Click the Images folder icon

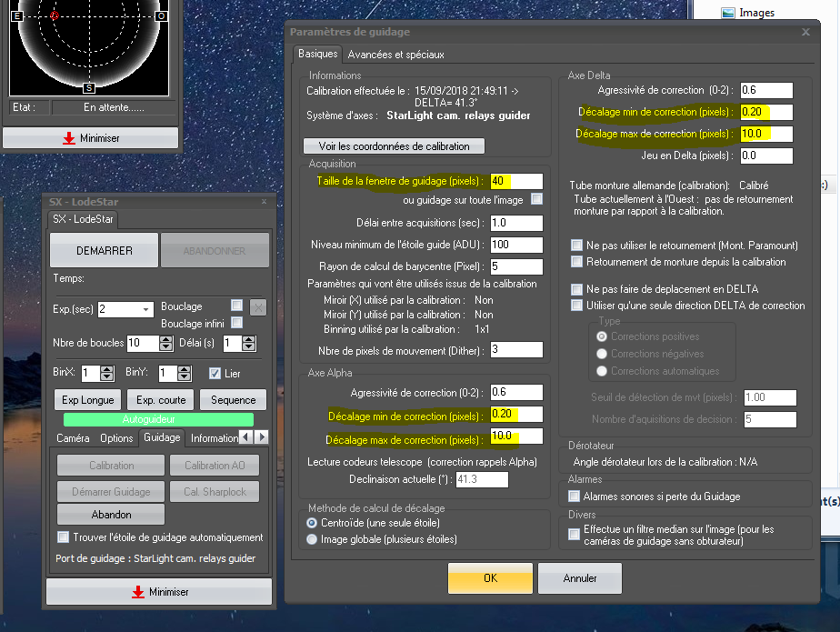(x=728, y=13)
